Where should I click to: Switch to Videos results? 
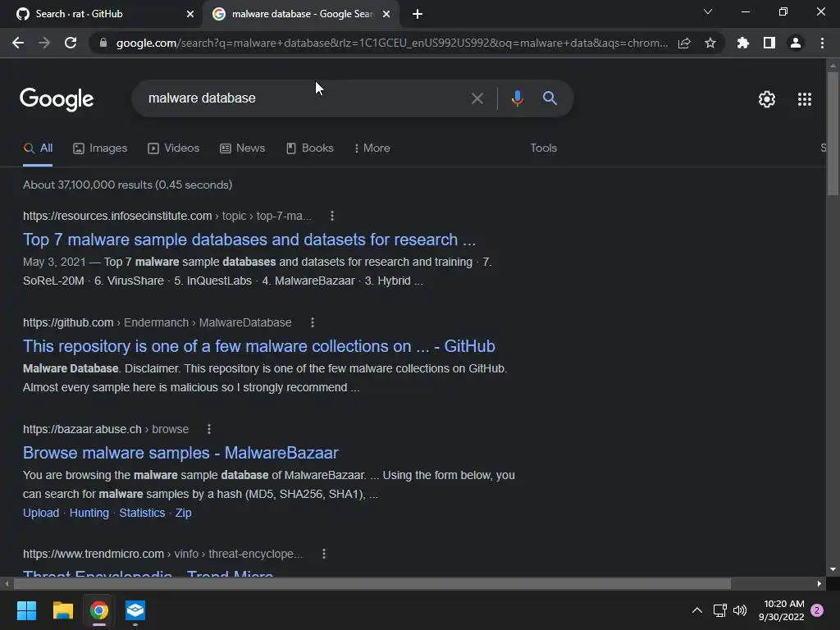click(x=174, y=148)
